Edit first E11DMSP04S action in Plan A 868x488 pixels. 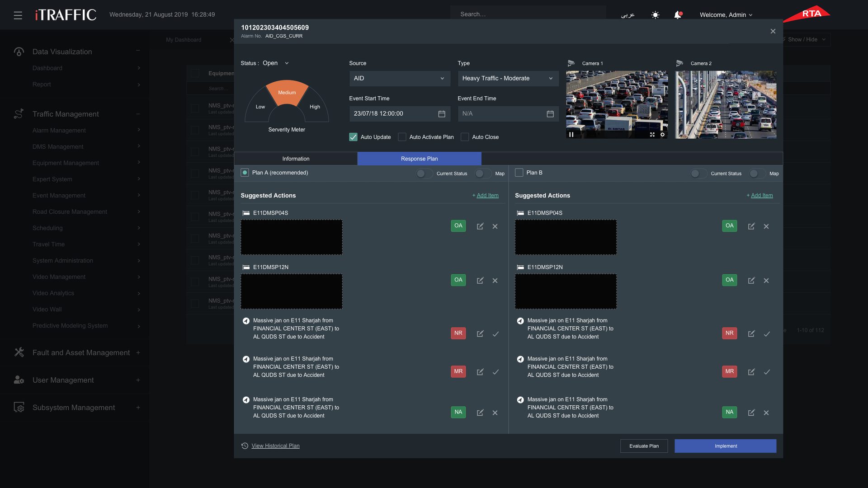pyautogui.click(x=480, y=226)
